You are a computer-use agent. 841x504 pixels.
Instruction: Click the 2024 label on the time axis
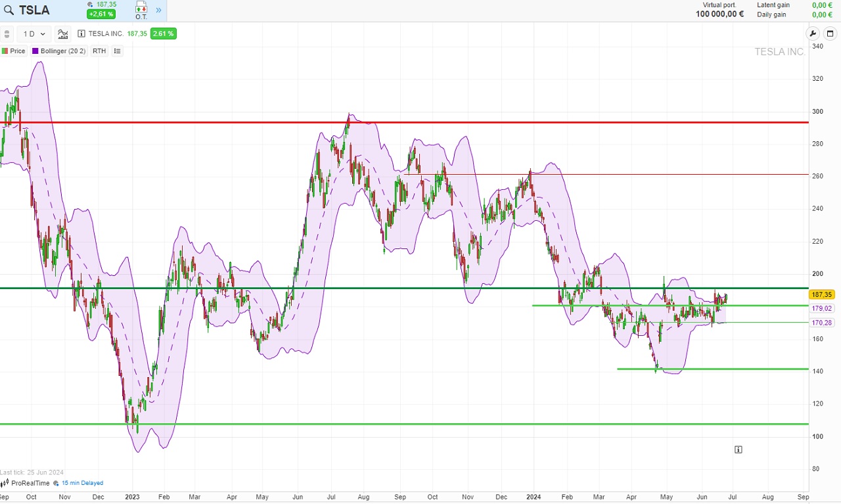(534, 497)
